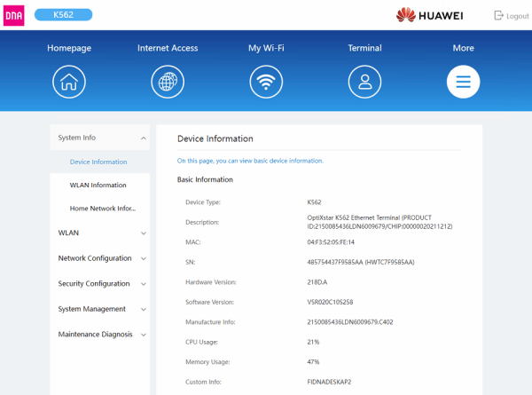This screenshot has height=395, width=532.
Task: Click the Hardware Version: label
Action: [x=211, y=282]
